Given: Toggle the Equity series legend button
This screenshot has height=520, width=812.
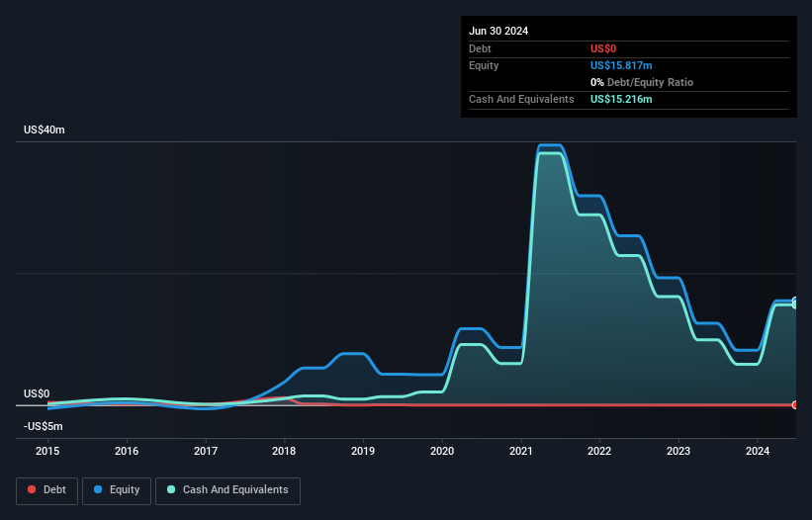Looking at the screenshot, I should [x=117, y=490].
